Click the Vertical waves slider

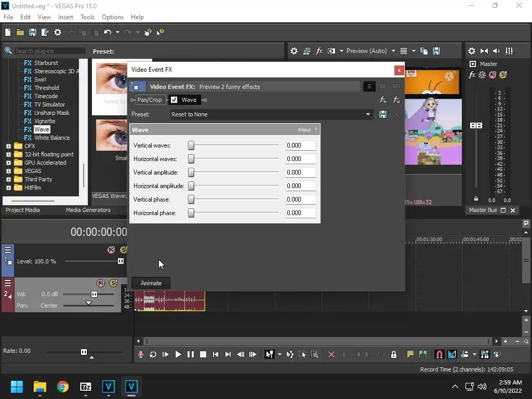(191, 145)
